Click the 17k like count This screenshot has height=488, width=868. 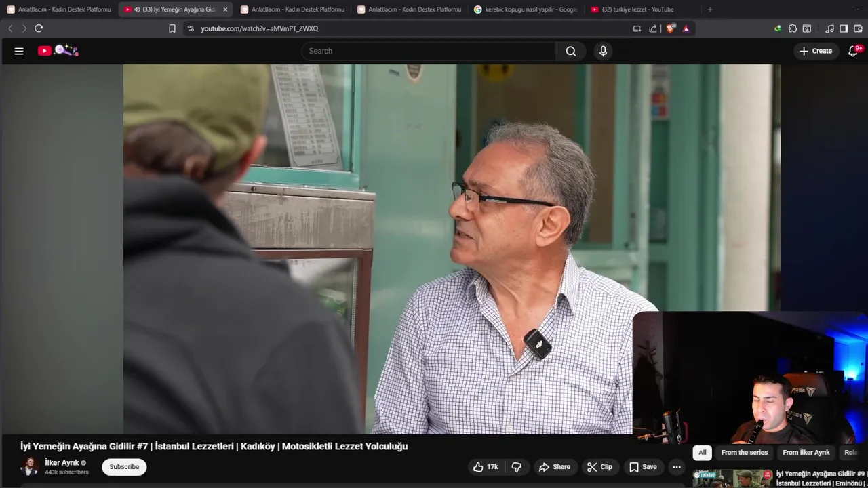[x=492, y=467]
